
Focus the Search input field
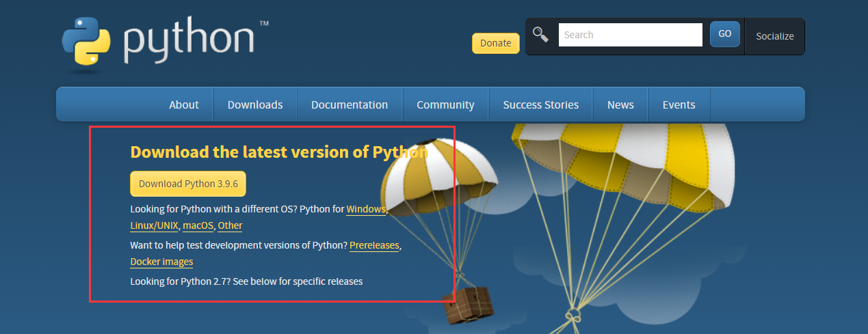pyautogui.click(x=631, y=35)
